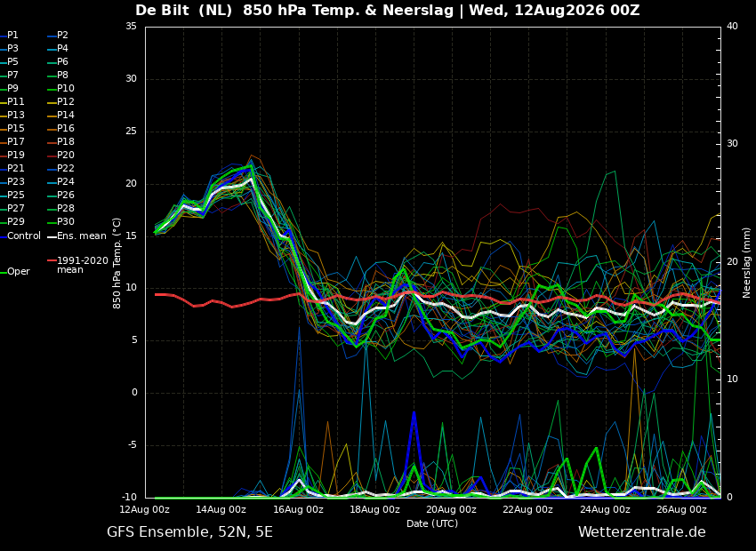Click the '12Aug 00z' date tick label

[145, 509]
